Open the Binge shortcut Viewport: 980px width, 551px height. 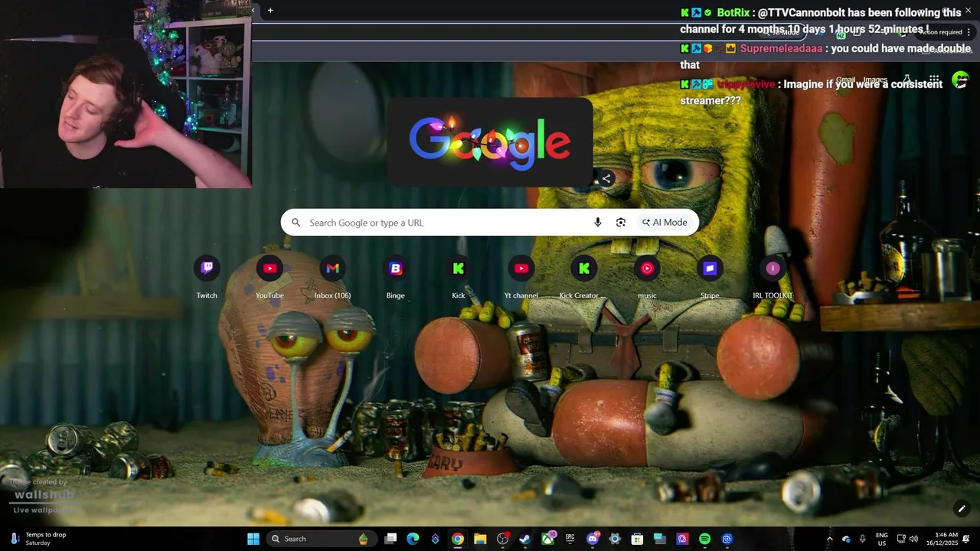[395, 278]
